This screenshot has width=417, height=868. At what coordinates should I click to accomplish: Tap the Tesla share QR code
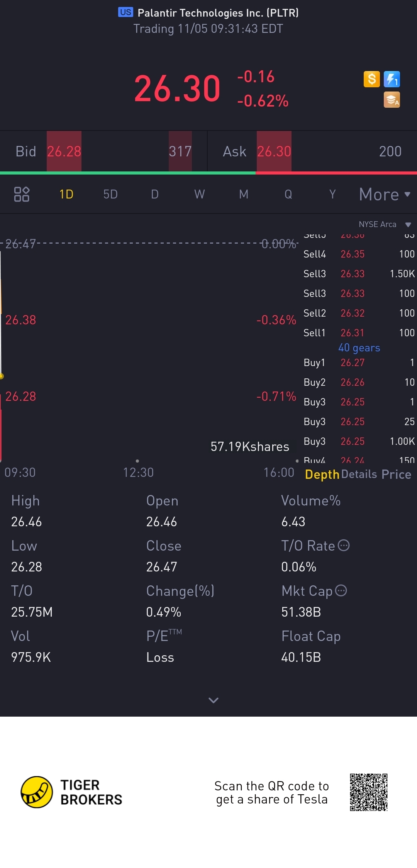[x=368, y=792]
